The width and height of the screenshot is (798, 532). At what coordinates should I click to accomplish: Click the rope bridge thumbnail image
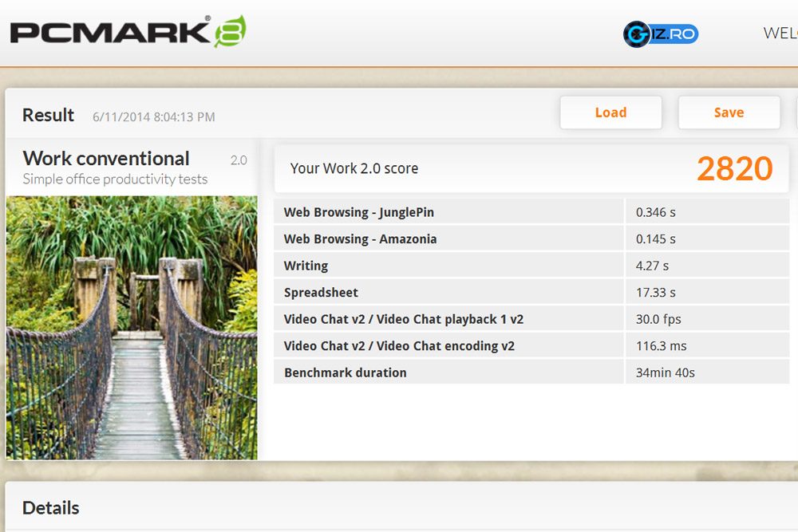132,327
